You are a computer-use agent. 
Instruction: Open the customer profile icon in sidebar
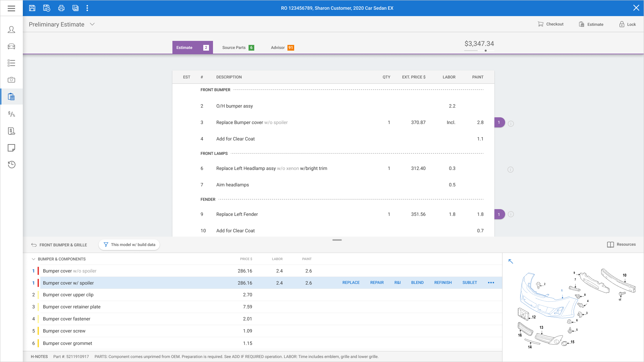click(x=11, y=29)
